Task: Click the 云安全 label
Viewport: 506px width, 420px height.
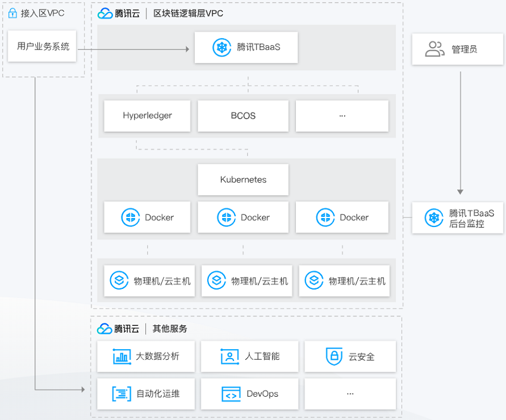Action: click(x=361, y=357)
